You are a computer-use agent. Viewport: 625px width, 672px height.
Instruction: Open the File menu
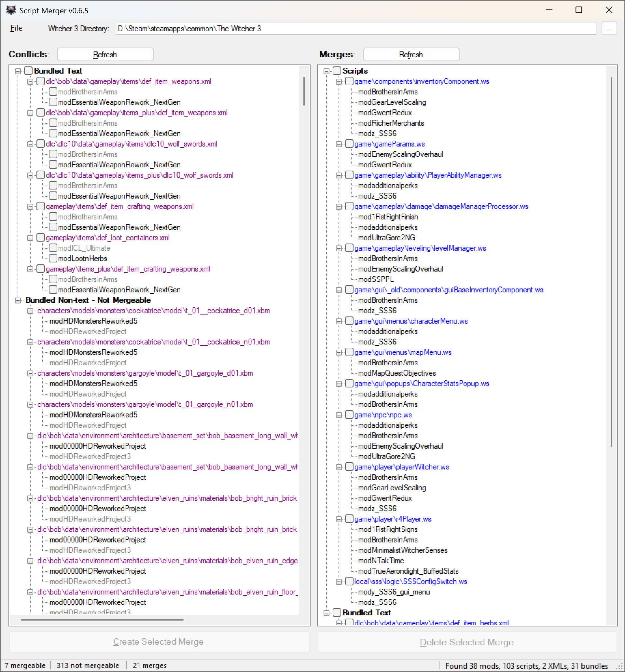pyautogui.click(x=16, y=28)
